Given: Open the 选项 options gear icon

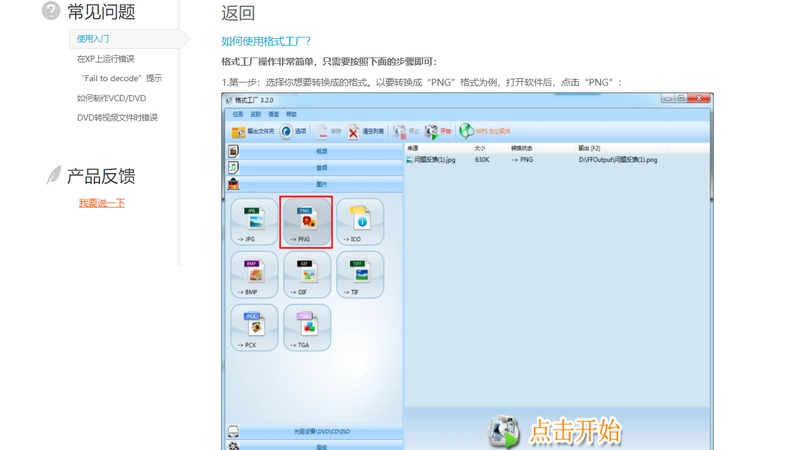Looking at the screenshot, I should (x=286, y=132).
